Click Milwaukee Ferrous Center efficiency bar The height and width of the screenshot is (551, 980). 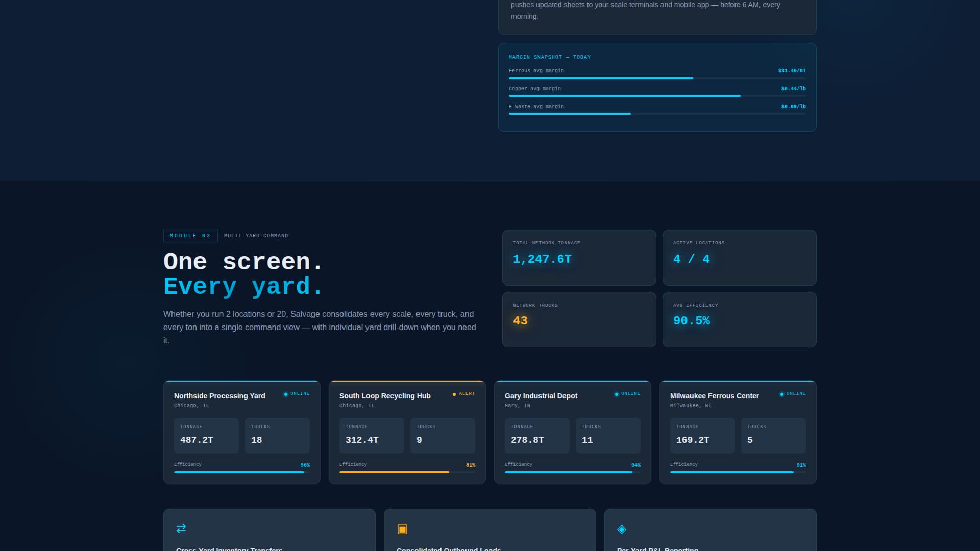[x=738, y=472]
